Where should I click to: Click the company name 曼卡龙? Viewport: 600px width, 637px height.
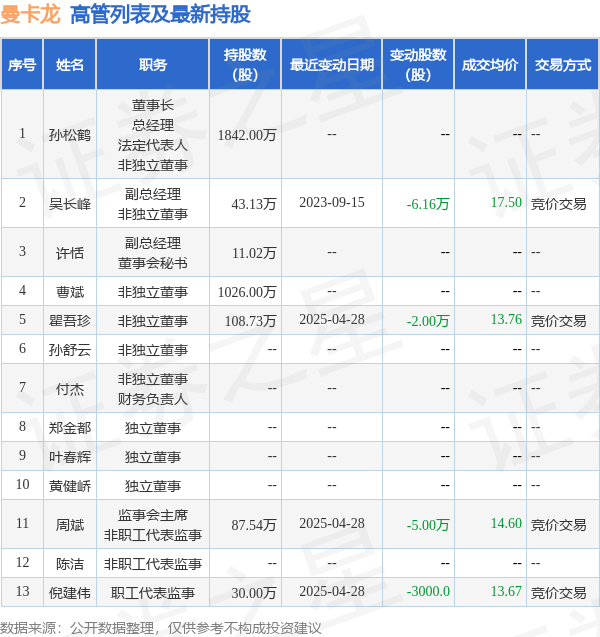coord(30,15)
